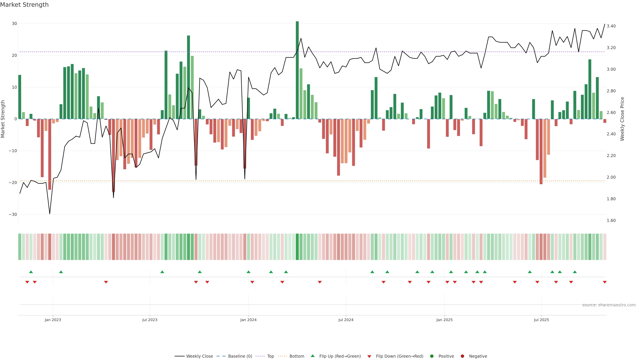Click the Jul 2025 x-axis label

pyautogui.click(x=541, y=320)
